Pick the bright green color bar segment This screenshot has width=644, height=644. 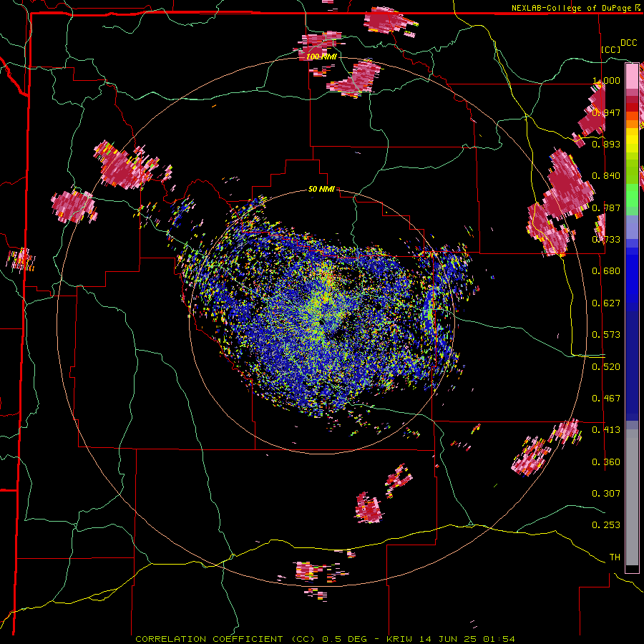click(x=632, y=195)
